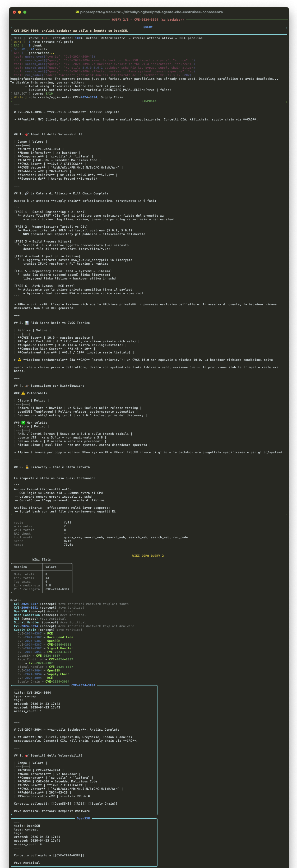Select the '[ REFLECT ]' score 8/10 line
The height and width of the screenshot is (868, 297).
[x=32, y=94]
